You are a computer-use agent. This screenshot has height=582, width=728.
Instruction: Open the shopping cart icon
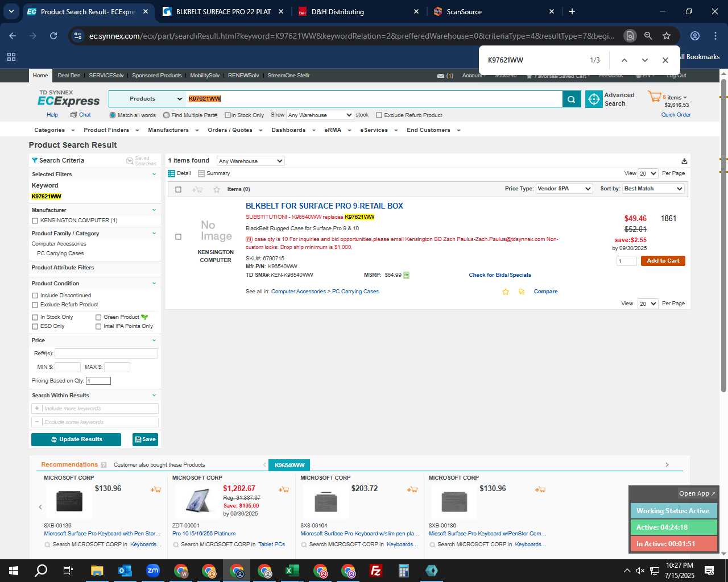click(x=654, y=97)
